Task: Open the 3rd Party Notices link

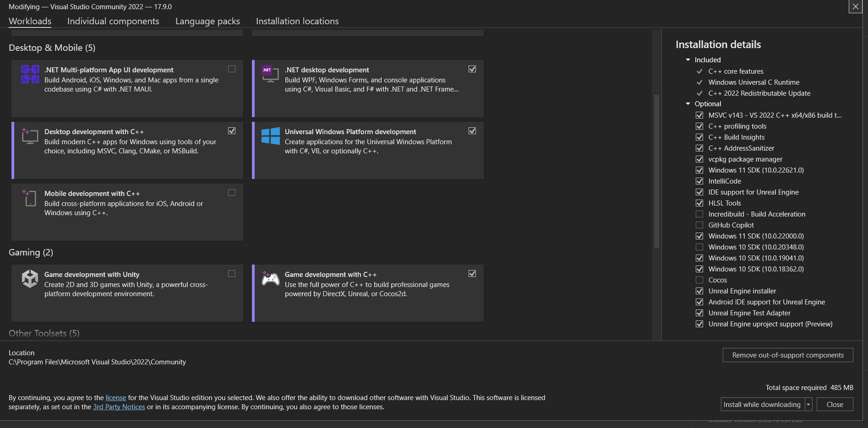Action: coord(119,407)
